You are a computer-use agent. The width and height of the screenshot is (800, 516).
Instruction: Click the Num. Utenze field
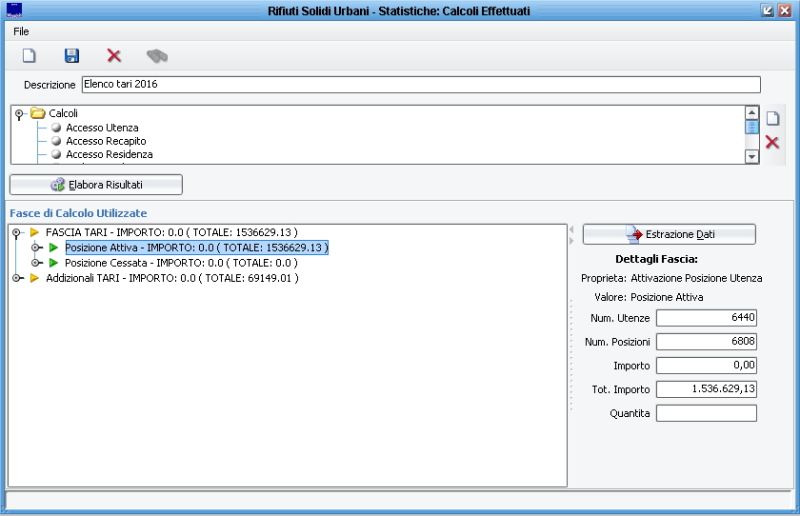(706, 317)
